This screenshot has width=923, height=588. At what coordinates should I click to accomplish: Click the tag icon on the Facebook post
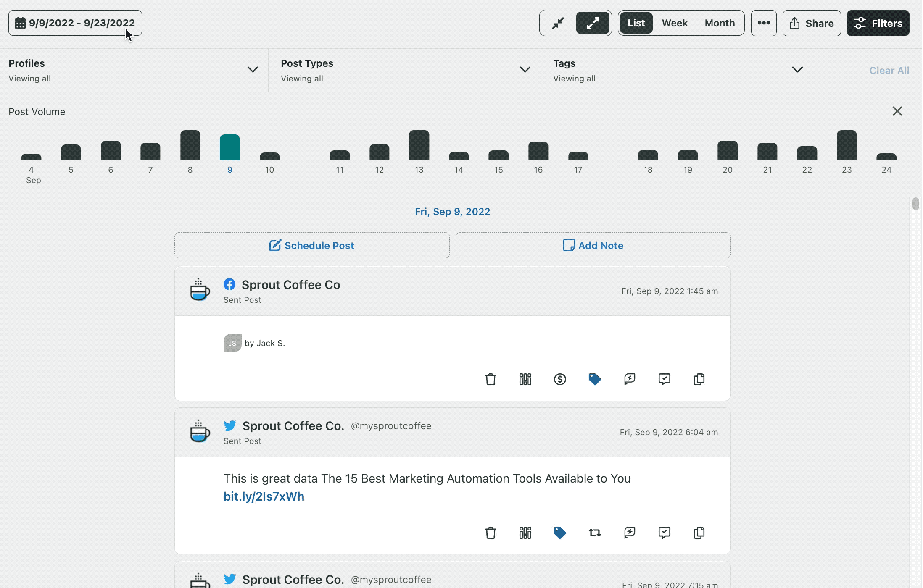coord(595,379)
